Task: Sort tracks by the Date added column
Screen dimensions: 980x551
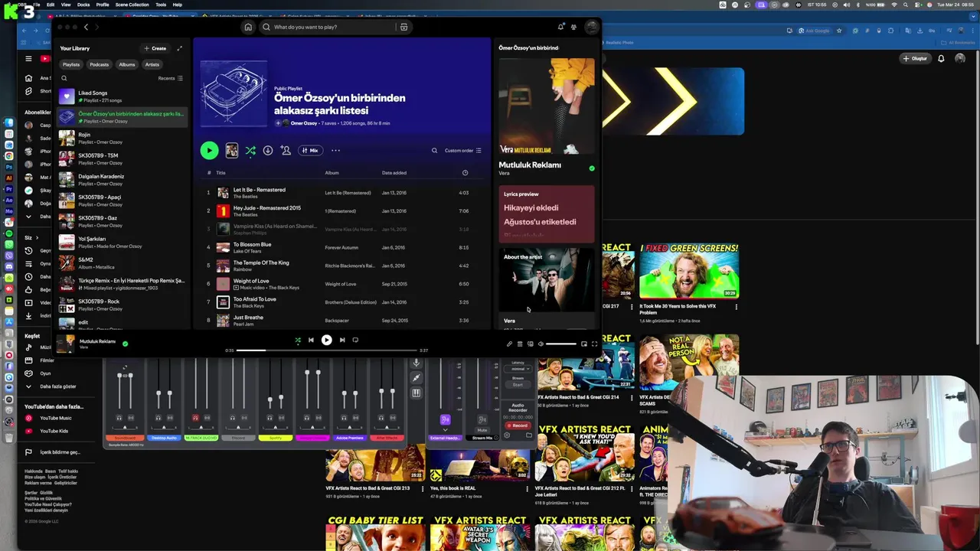Action: (x=394, y=173)
